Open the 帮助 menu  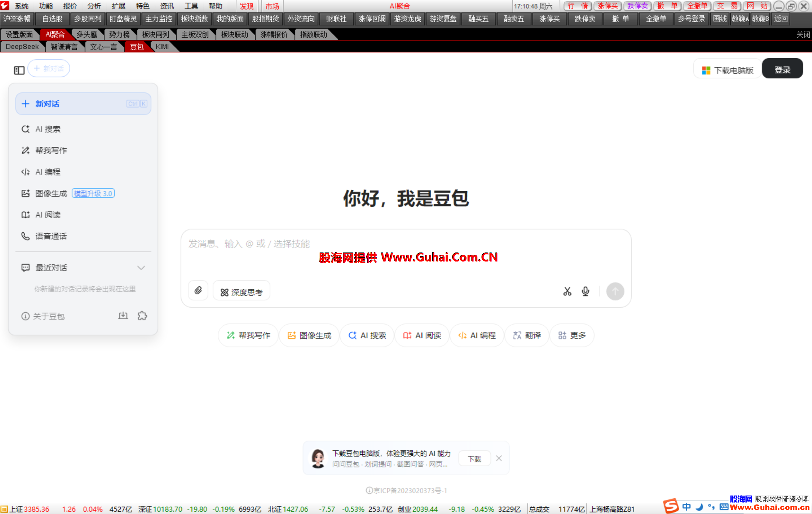pos(216,6)
